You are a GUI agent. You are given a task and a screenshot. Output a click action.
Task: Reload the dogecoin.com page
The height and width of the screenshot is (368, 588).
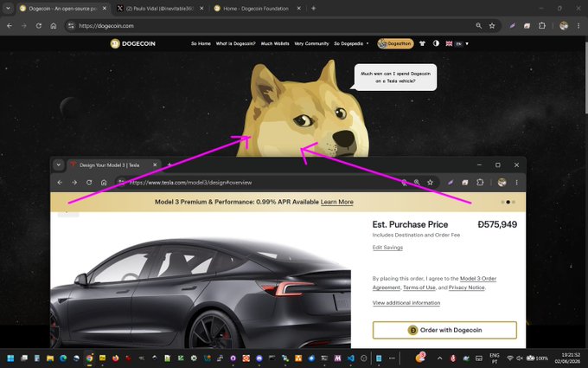39,26
